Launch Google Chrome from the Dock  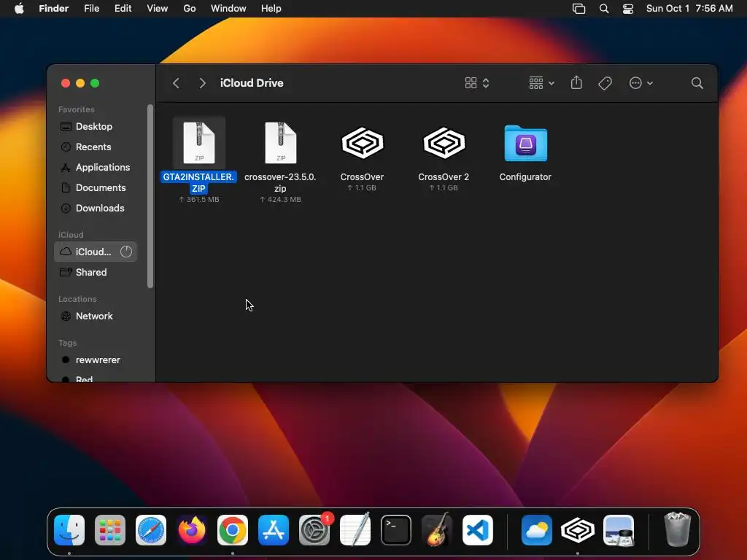[233, 530]
